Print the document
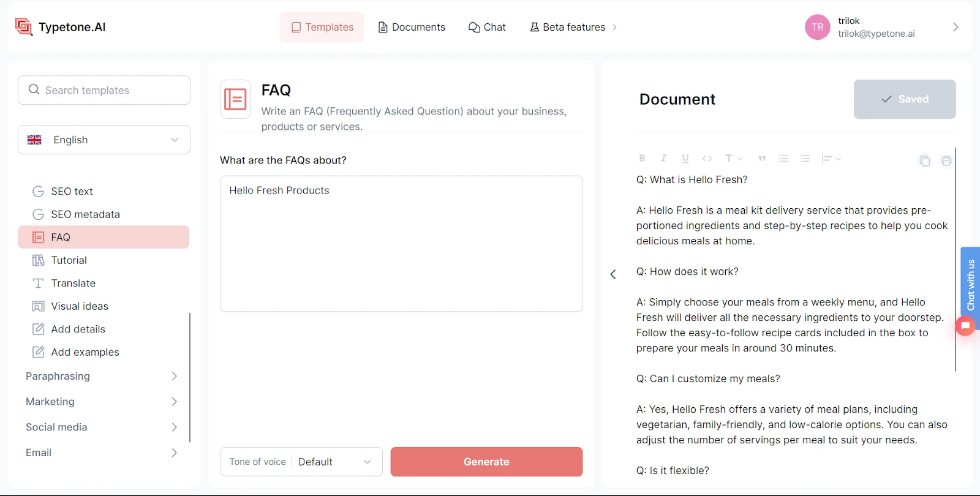Image resolution: width=980 pixels, height=496 pixels. click(x=946, y=161)
